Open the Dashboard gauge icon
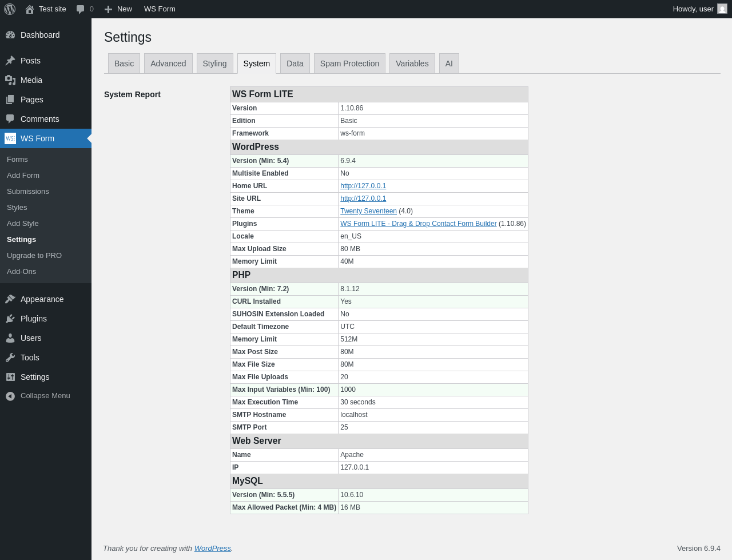 point(10,35)
